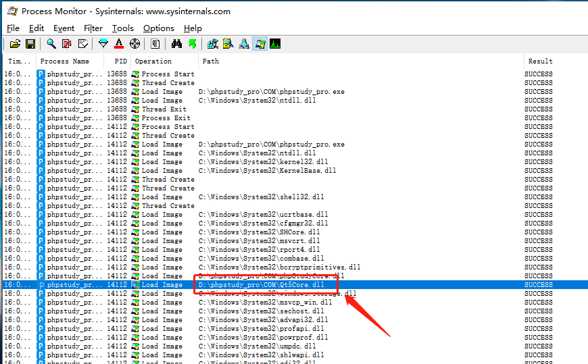Click the Open log file toolbar icon
The height and width of the screenshot is (364, 588).
(x=15, y=45)
